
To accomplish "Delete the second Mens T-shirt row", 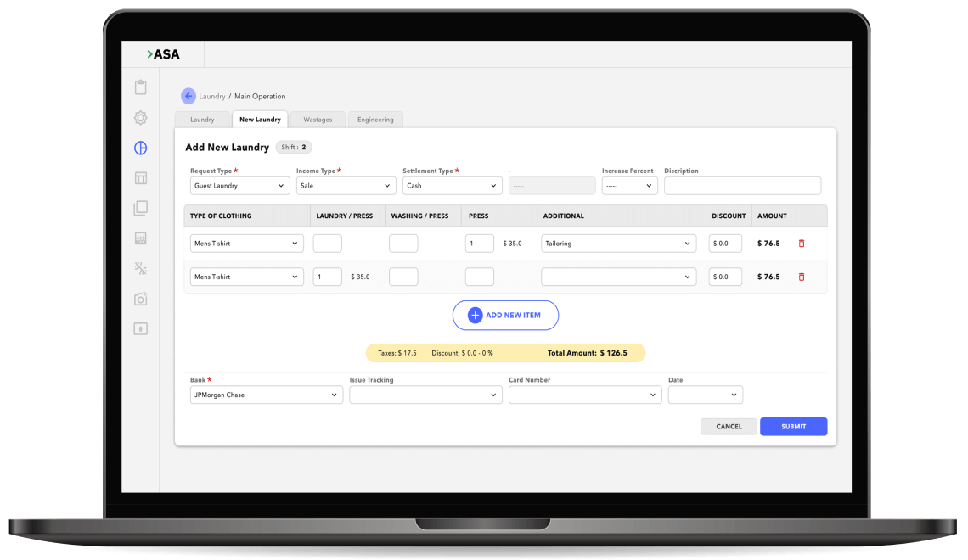I will (802, 277).
